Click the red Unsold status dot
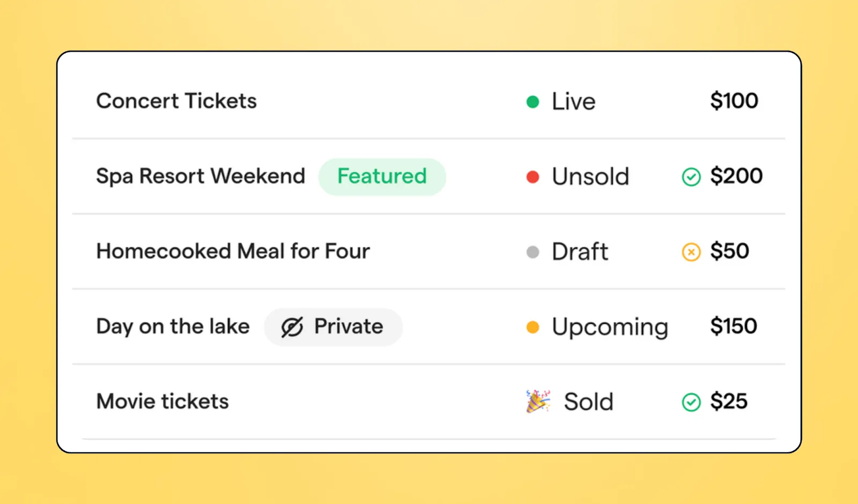858x504 pixels. coord(532,177)
